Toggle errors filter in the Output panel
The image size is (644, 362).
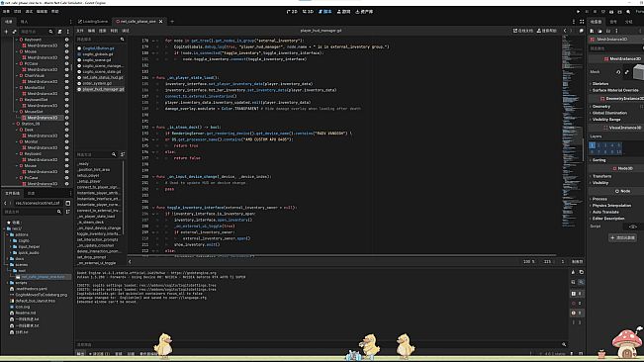pos(576,304)
